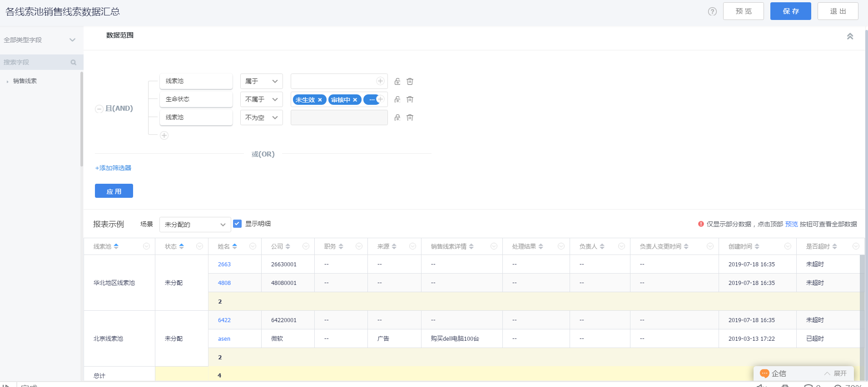This screenshot has height=387, width=868.
Task: Click the 生命状态 field selector box
Action: coord(196,99)
